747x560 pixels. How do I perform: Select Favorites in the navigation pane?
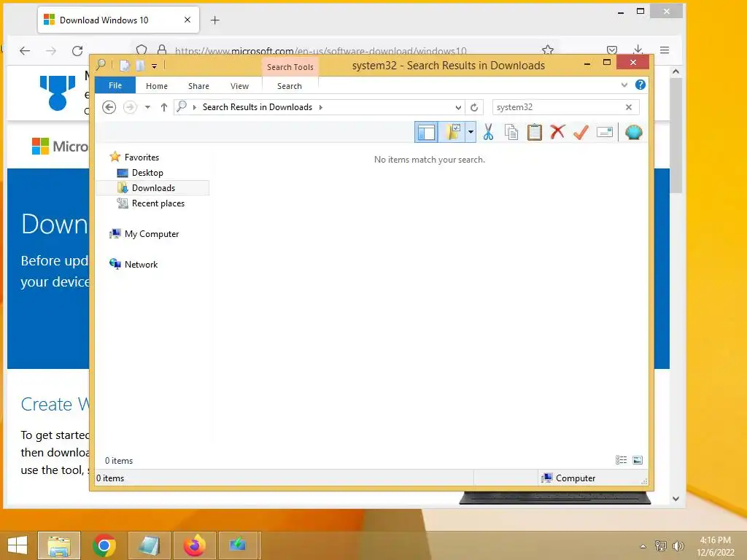tap(142, 157)
